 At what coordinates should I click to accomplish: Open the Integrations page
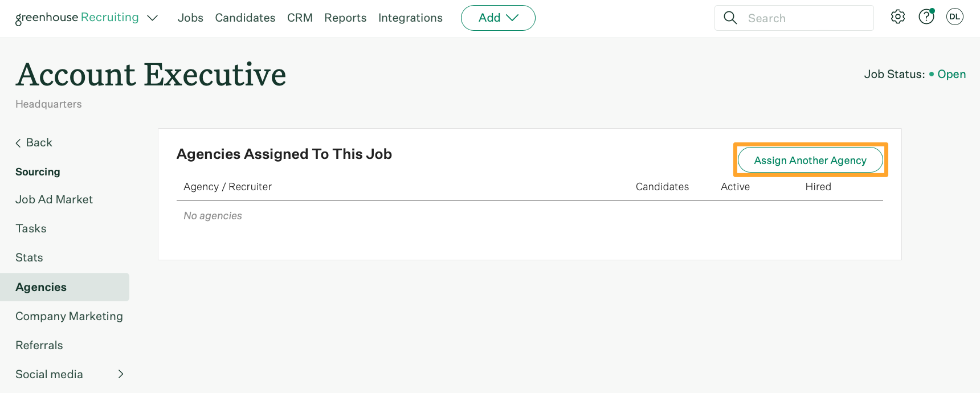point(410,18)
